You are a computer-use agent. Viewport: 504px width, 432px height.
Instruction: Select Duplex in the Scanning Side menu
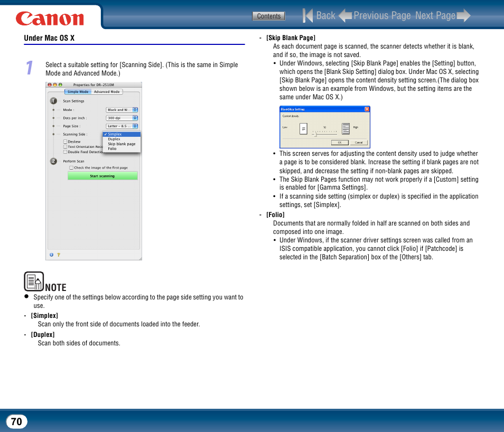(122, 139)
